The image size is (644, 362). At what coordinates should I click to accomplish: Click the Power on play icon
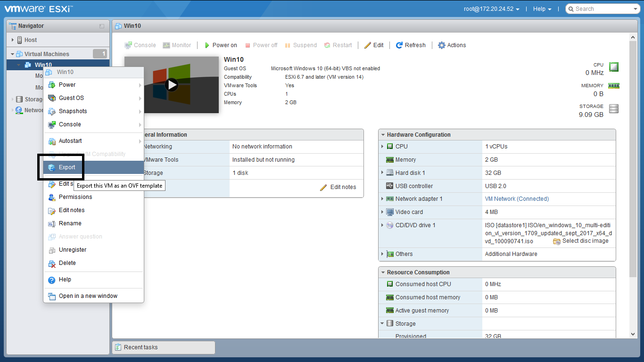207,45
